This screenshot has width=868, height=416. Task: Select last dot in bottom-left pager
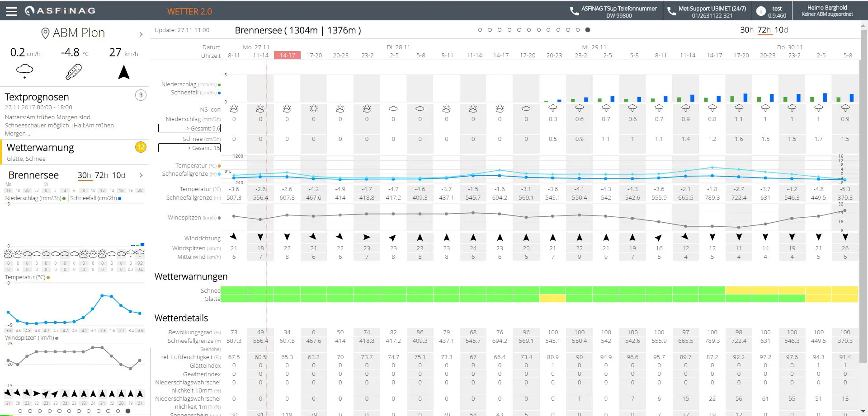pos(128,411)
